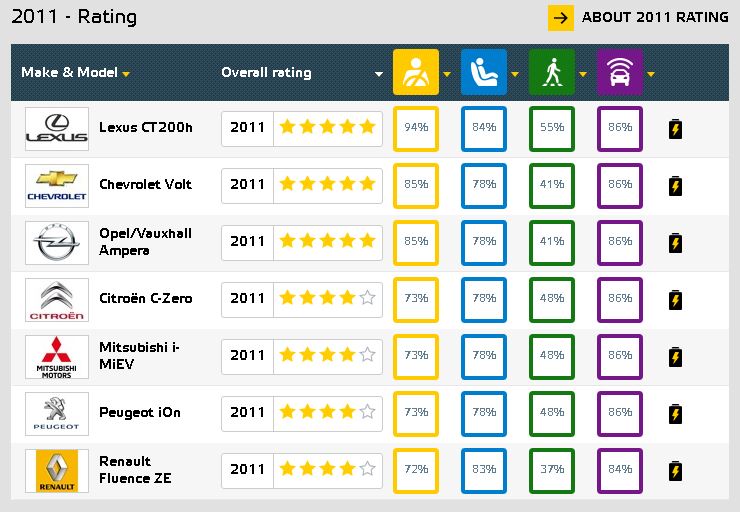Click the battery icon in Lexus CT200h row
This screenshot has height=512, width=740.
[675, 129]
